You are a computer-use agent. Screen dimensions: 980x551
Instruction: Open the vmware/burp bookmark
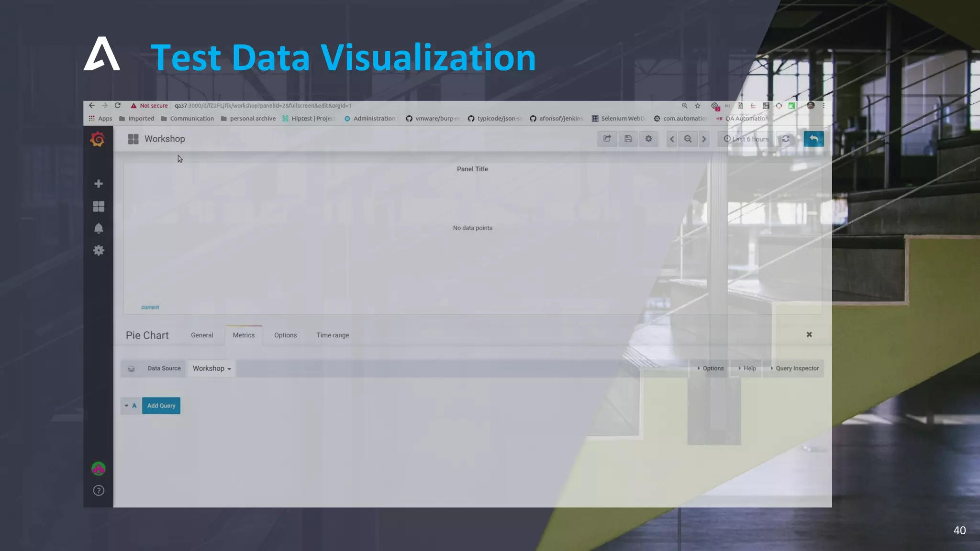(x=433, y=119)
